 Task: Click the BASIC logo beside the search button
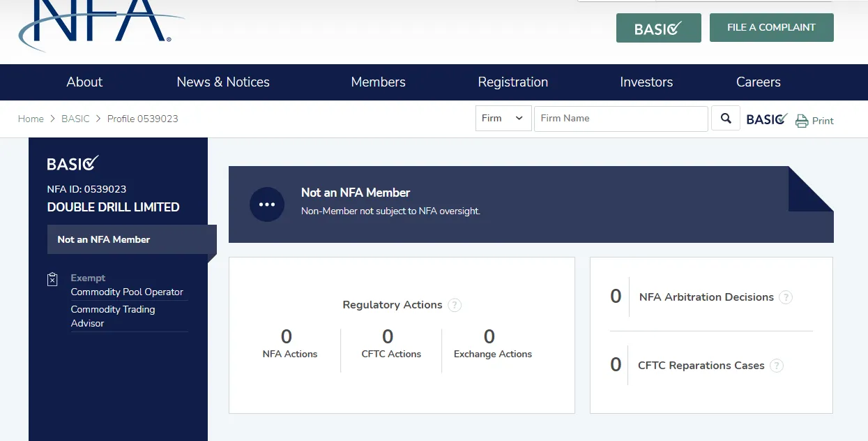pyautogui.click(x=767, y=119)
